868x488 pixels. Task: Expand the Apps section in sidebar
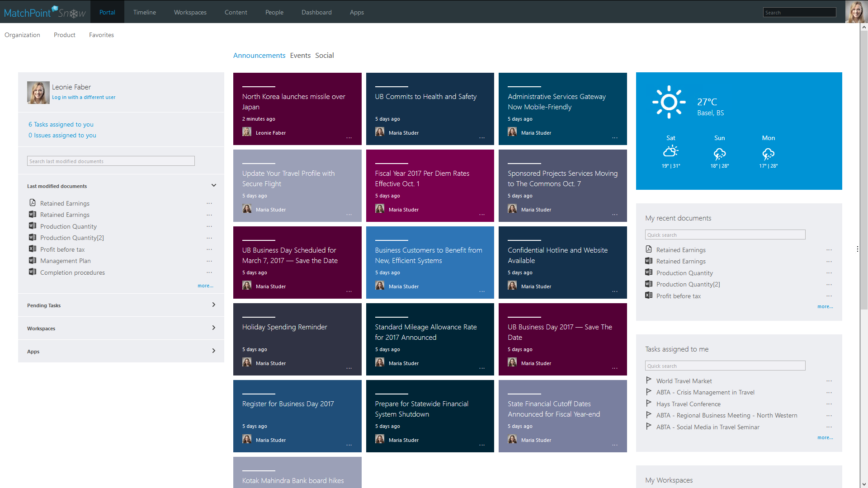214,351
